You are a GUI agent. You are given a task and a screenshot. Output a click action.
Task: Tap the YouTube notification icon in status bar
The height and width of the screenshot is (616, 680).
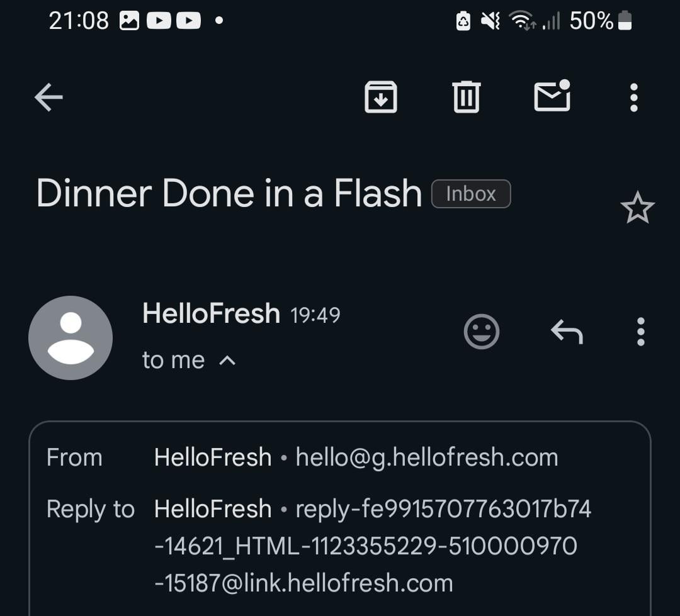click(159, 21)
